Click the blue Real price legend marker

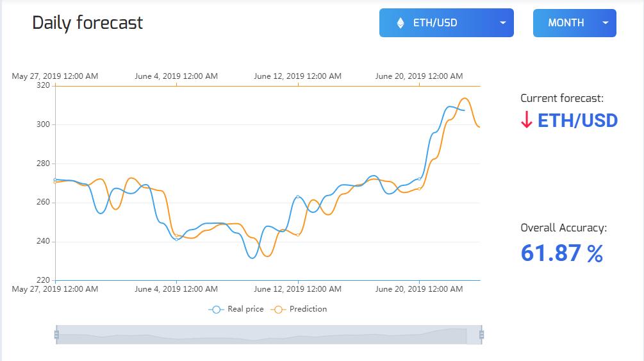216,310
